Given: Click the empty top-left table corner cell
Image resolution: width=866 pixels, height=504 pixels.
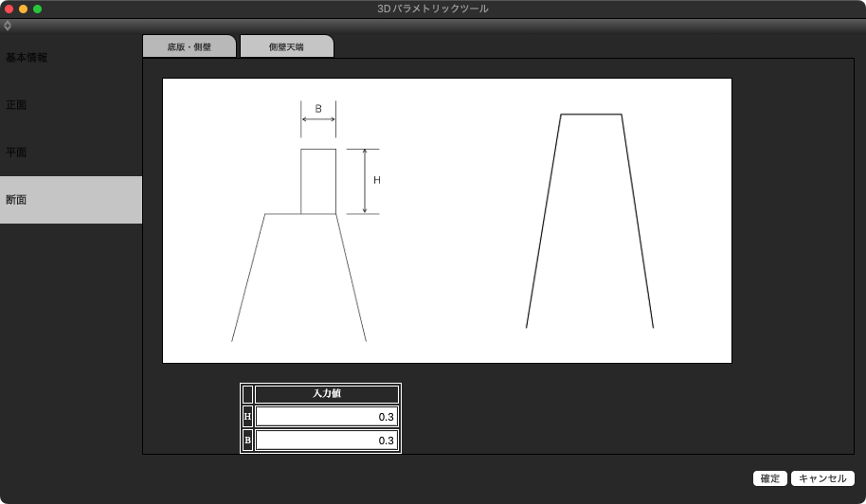Looking at the screenshot, I should [247, 394].
